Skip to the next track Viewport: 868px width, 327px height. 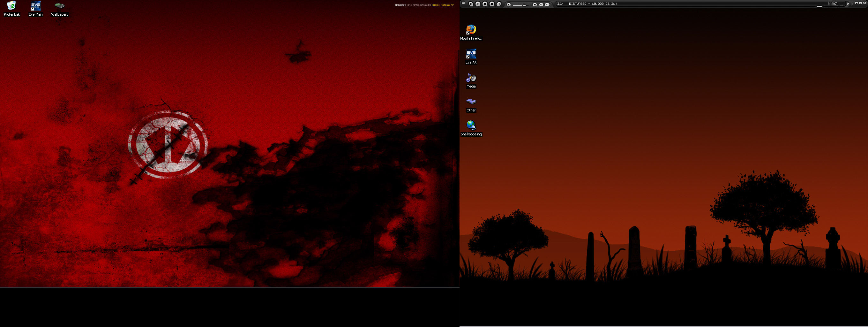point(499,4)
